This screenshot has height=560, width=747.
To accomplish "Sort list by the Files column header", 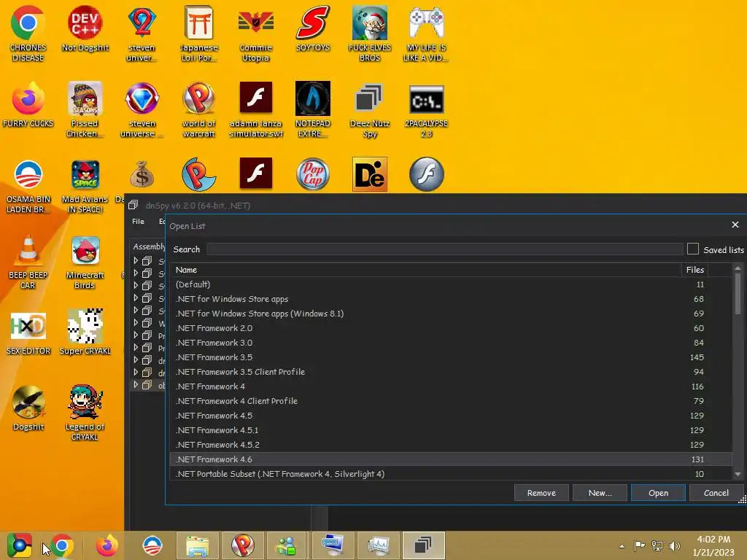I will click(x=694, y=270).
